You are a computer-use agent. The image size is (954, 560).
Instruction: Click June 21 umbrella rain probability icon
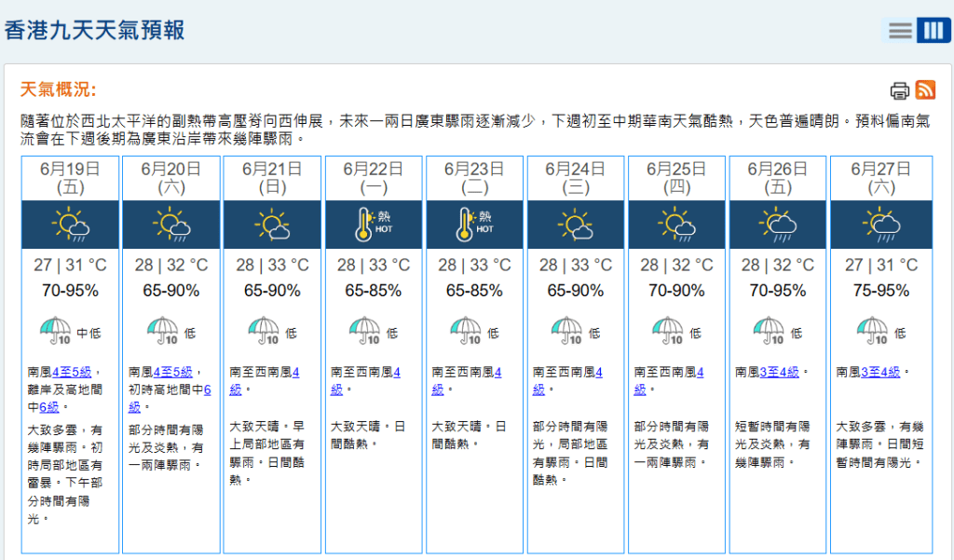(264, 331)
